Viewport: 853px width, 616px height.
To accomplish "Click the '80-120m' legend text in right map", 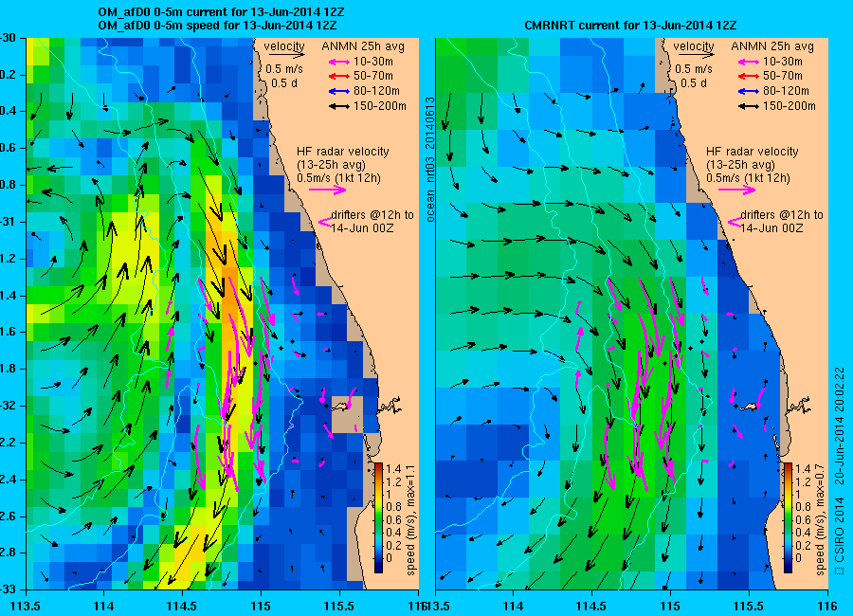I will pyautogui.click(x=786, y=91).
